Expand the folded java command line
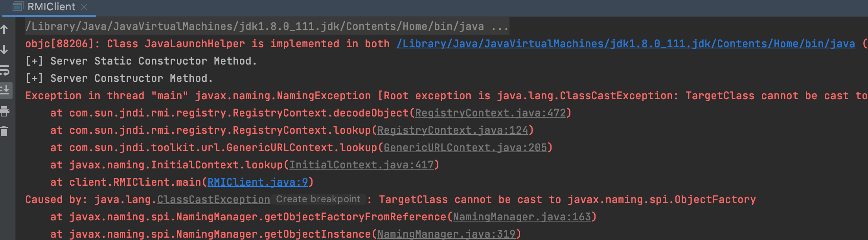This screenshot has width=868, height=240. click(500, 26)
